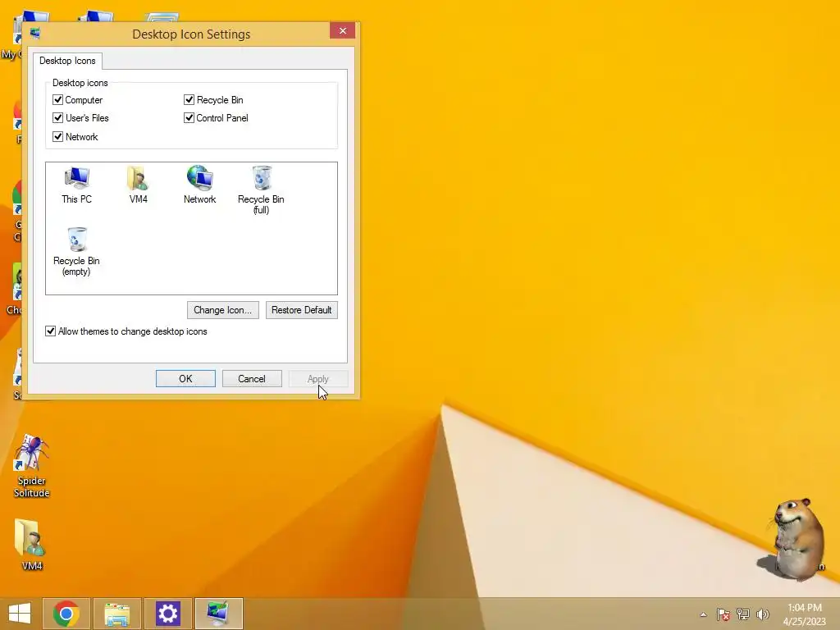Screen dimensions: 840x630
Task: Switch to the Desktop Icons tab
Action: coord(67,61)
